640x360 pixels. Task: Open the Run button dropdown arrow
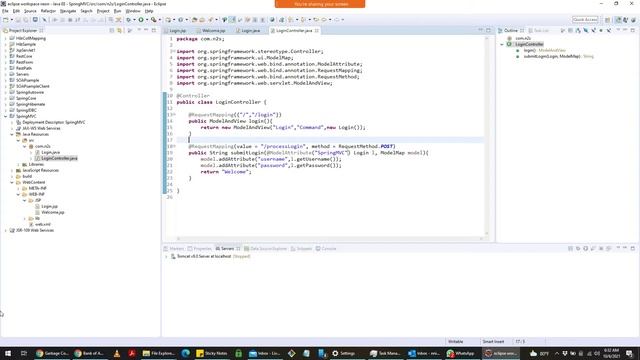pyautogui.click(x=147, y=19)
